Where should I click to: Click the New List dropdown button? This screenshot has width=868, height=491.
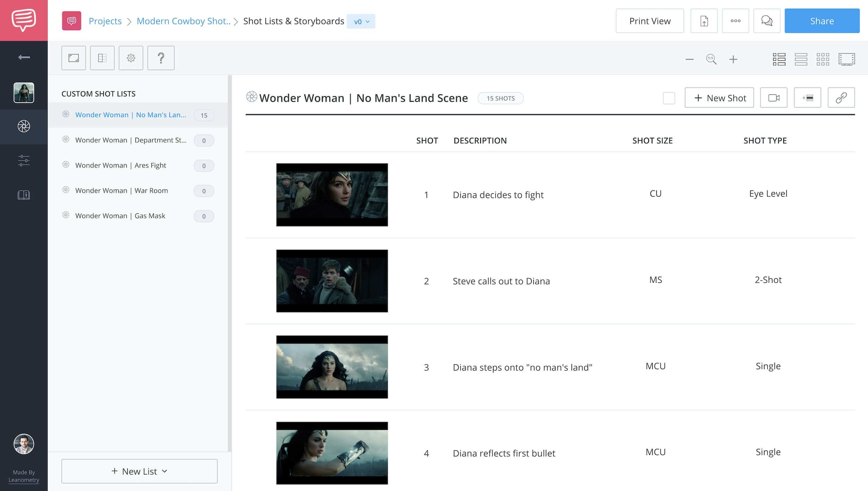139,471
